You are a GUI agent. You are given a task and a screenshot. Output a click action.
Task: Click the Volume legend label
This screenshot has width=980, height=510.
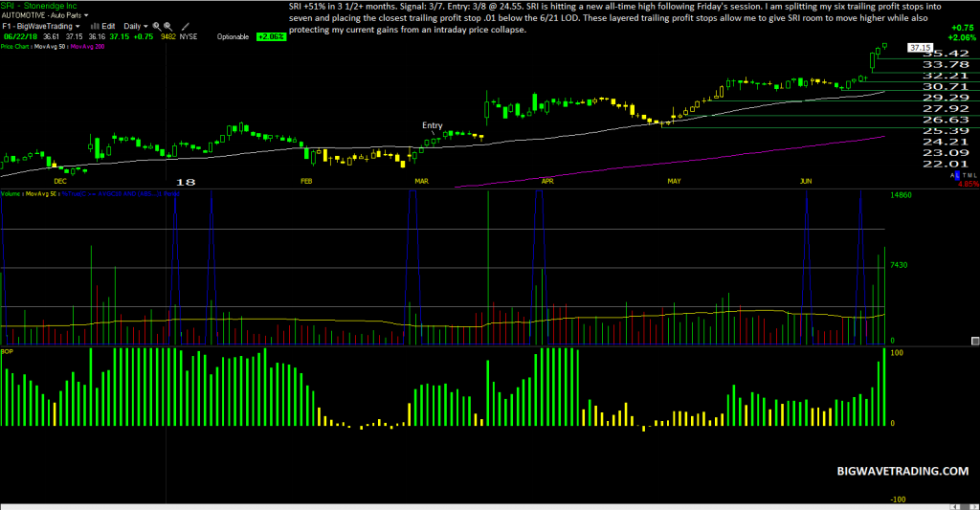(x=11, y=193)
